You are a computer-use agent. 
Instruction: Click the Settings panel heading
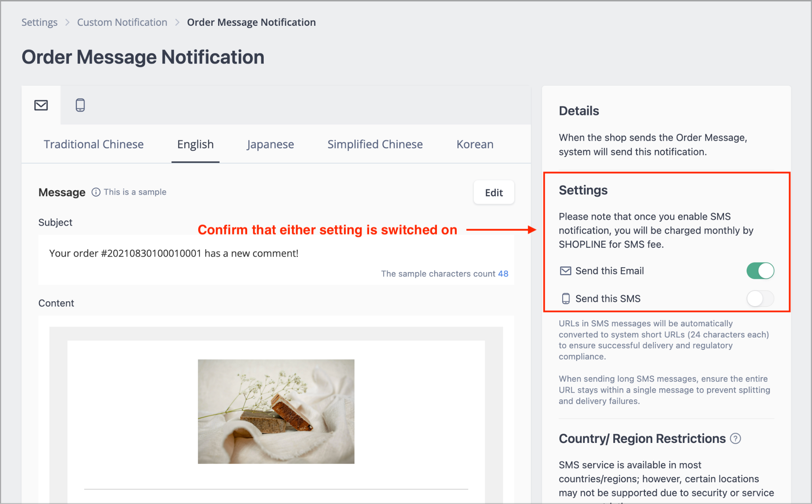point(583,190)
